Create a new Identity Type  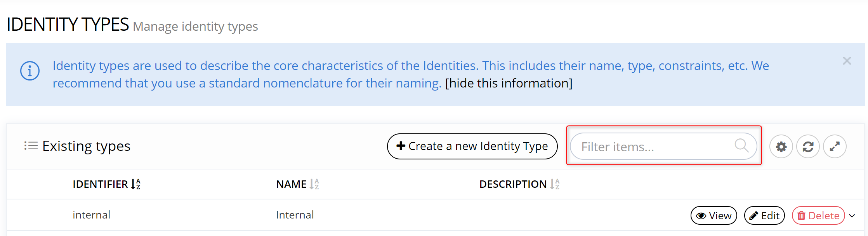[x=472, y=146]
